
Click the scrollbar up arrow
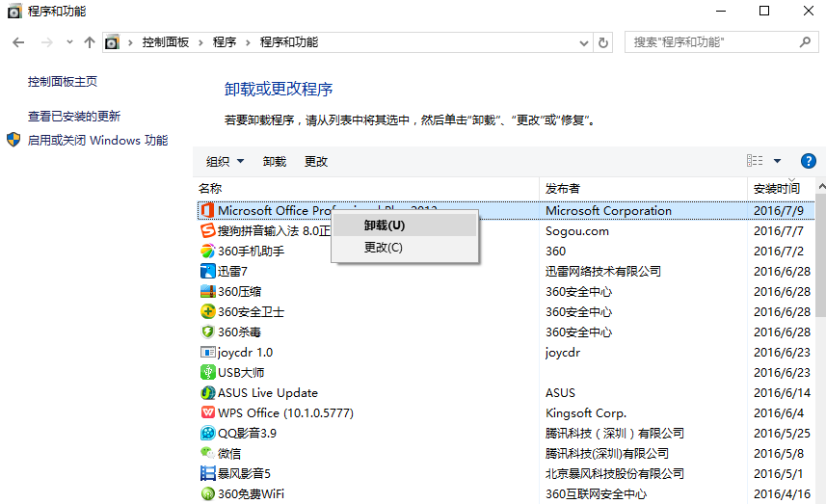[x=821, y=186]
